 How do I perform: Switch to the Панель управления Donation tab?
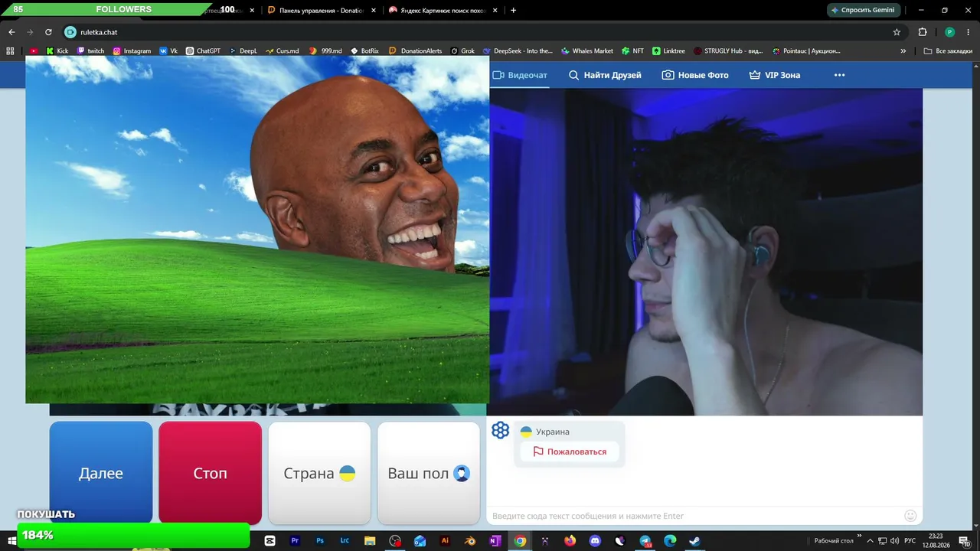pyautogui.click(x=320, y=10)
